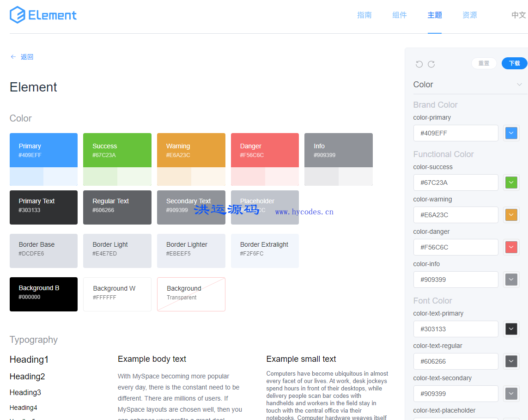Select the Success #67C23A color card
Screen dimensions: 528x420
[117, 159]
